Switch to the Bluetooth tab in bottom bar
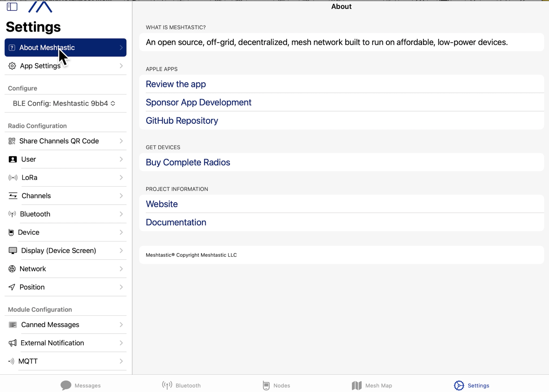Screen dimensions: 549x392 click(x=181, y=385)
